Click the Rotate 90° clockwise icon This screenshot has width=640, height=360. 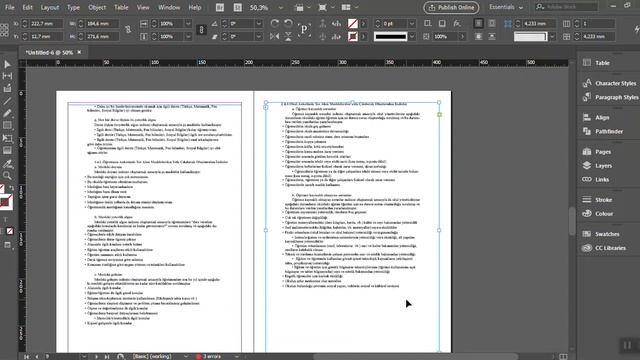click(275, 23)
